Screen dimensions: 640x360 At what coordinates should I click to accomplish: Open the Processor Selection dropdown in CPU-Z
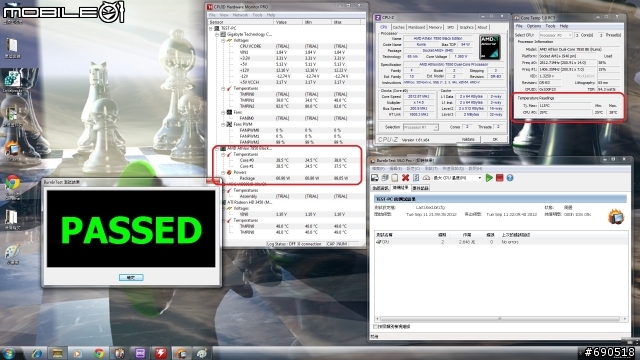point(421,127)
